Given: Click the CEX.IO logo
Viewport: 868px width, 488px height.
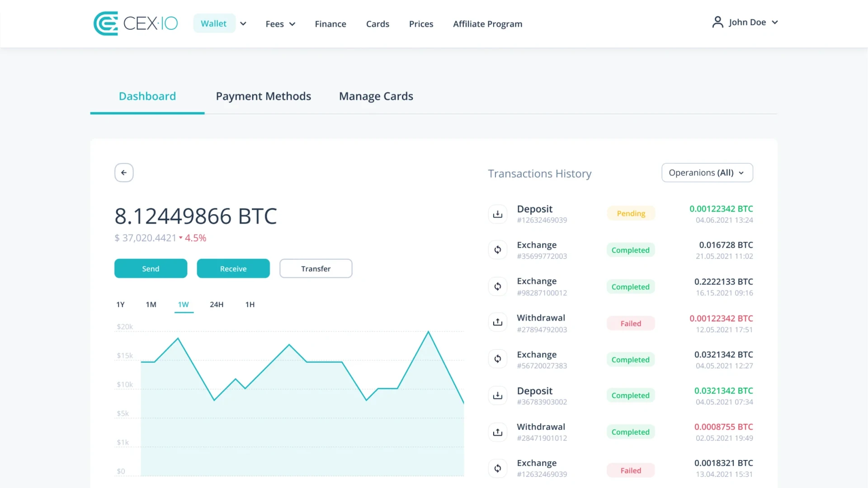Looking at the screenshot, I should point(135,23).
